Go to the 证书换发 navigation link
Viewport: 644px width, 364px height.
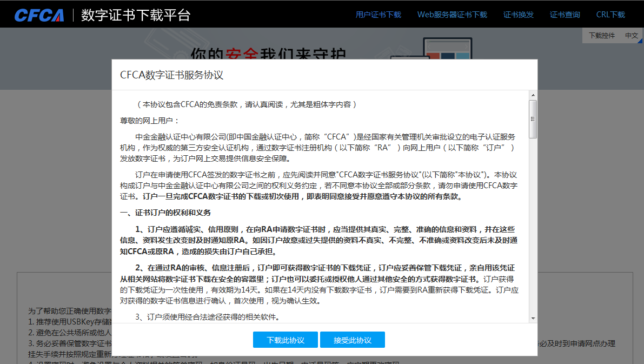[x=519, y=15]
